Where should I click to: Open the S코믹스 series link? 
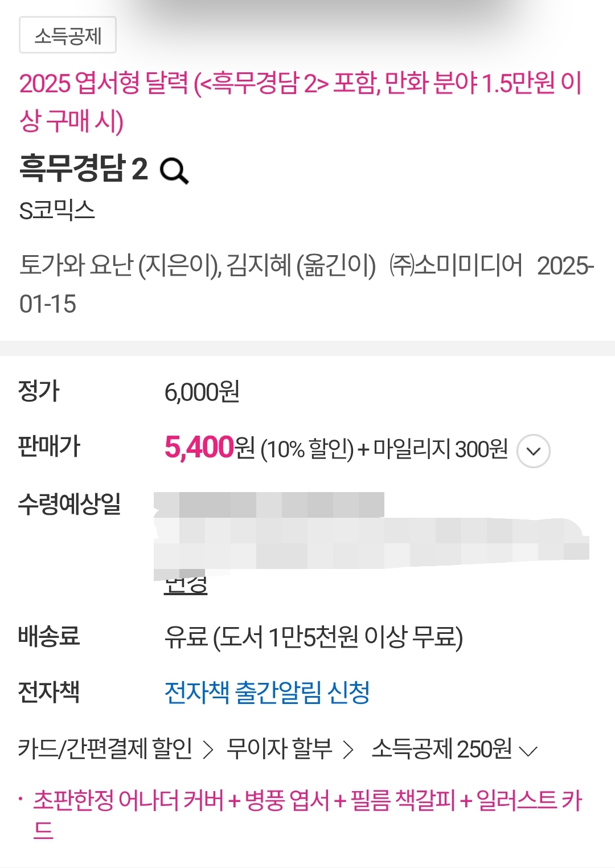click(57, 211)
